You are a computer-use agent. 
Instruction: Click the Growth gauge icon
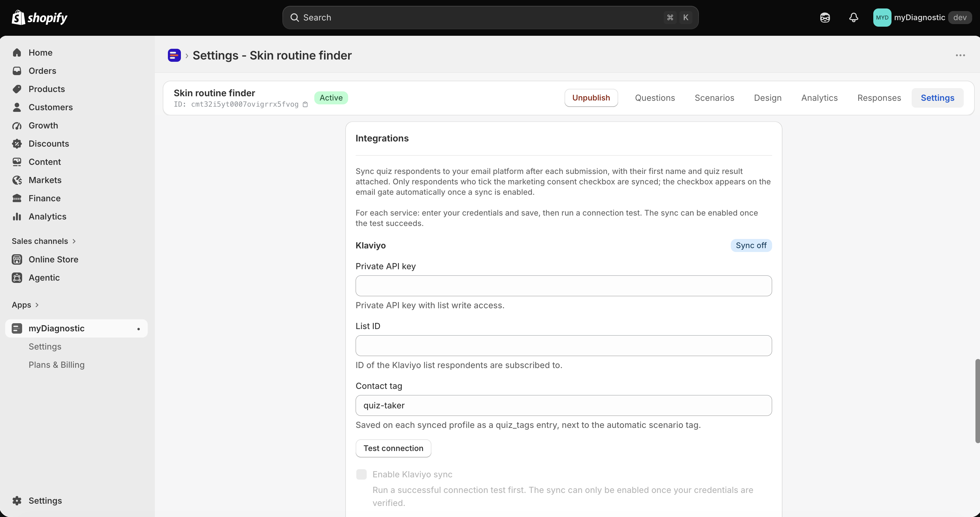[17, 126]
